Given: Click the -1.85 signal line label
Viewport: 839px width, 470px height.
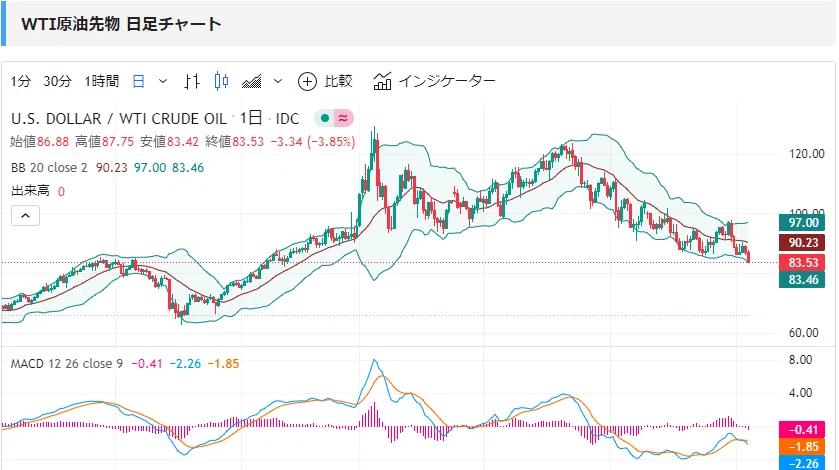Looking at the screenshot, I should point(802,446).
